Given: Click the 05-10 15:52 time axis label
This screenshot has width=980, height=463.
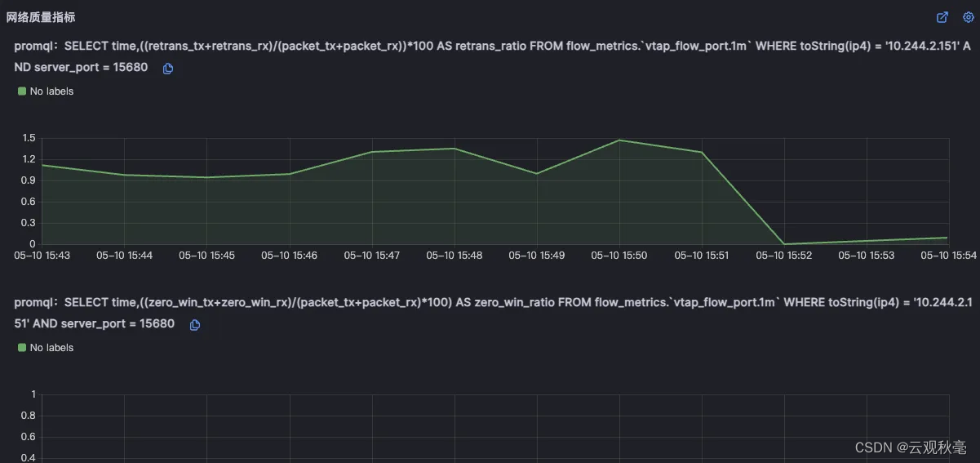Looking at the screenshot, I should coord(784,256).
